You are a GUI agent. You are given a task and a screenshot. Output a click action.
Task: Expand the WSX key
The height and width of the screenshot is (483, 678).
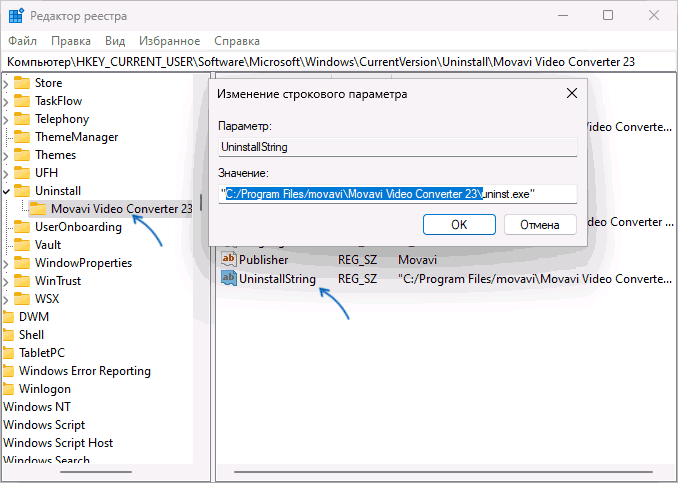(x=6, y=299)
